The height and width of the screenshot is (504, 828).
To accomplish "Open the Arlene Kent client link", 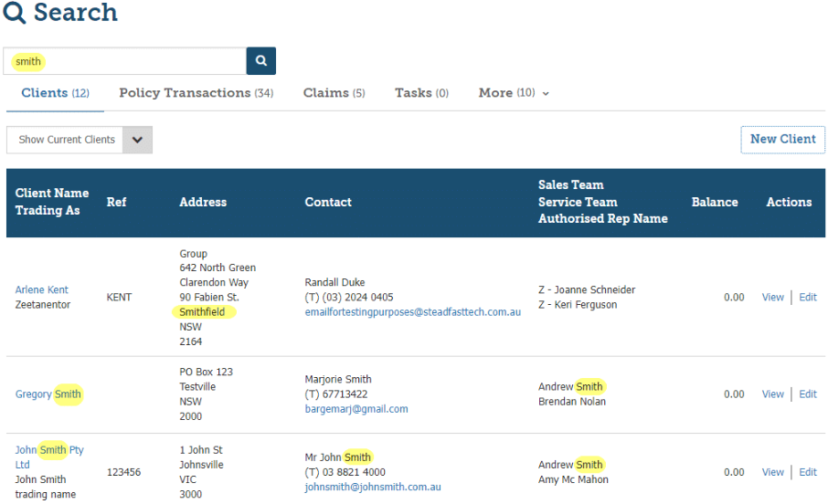I will point(42,290).
